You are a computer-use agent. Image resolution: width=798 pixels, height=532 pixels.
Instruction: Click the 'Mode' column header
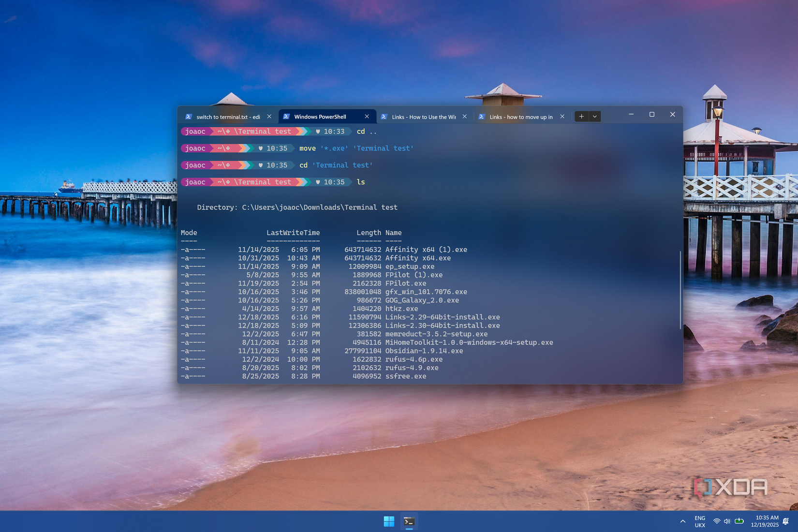[x=189, y=233]
